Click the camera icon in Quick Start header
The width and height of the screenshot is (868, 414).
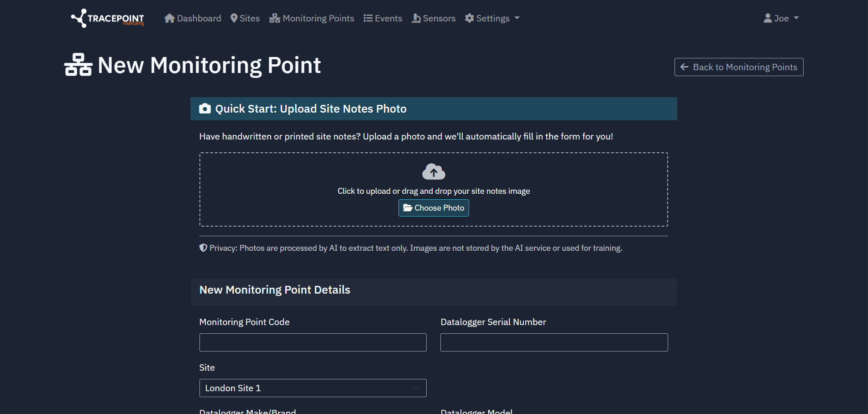point(205,109)
